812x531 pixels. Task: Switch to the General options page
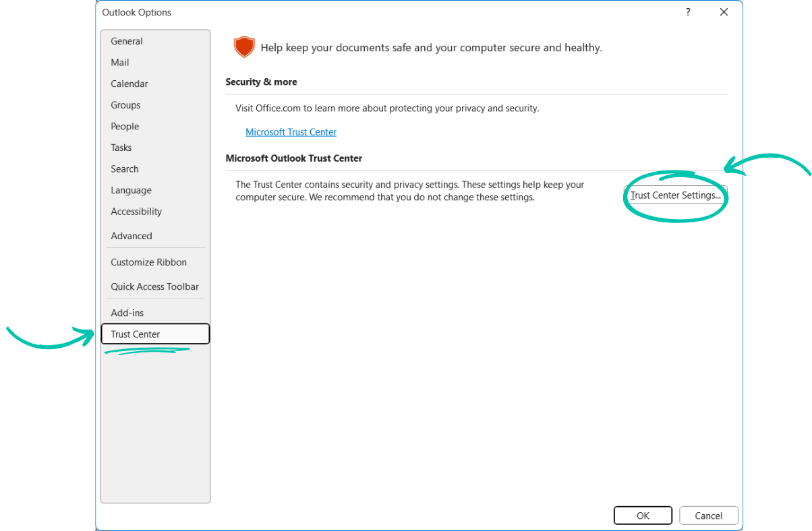(127, 40)
